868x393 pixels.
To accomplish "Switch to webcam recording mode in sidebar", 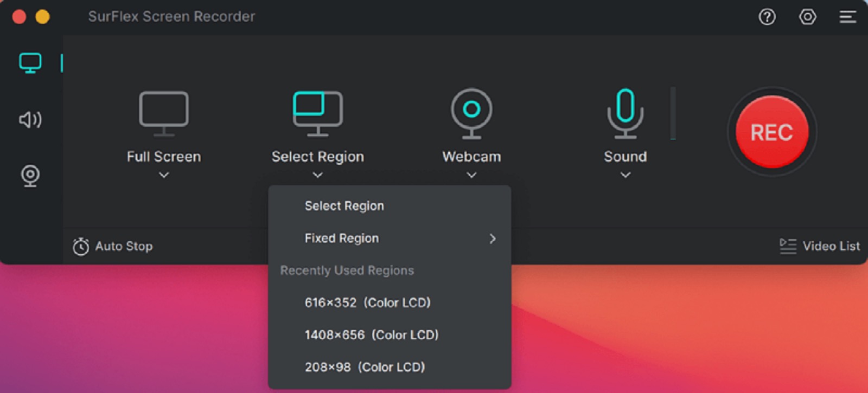I will coord(30,176).
